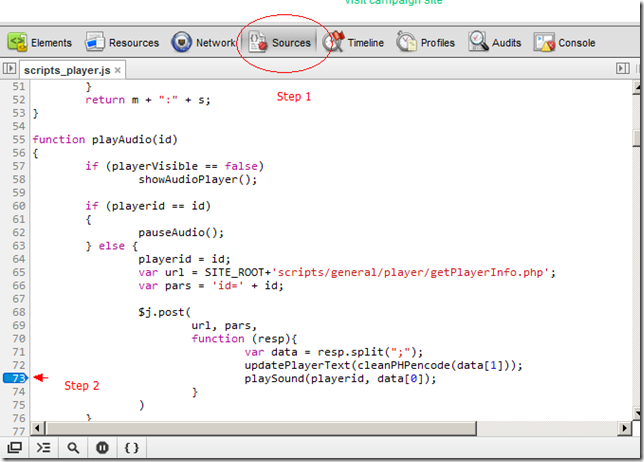Close the scripts_player.js tab
644x462 pixels.
click(117, 70)
